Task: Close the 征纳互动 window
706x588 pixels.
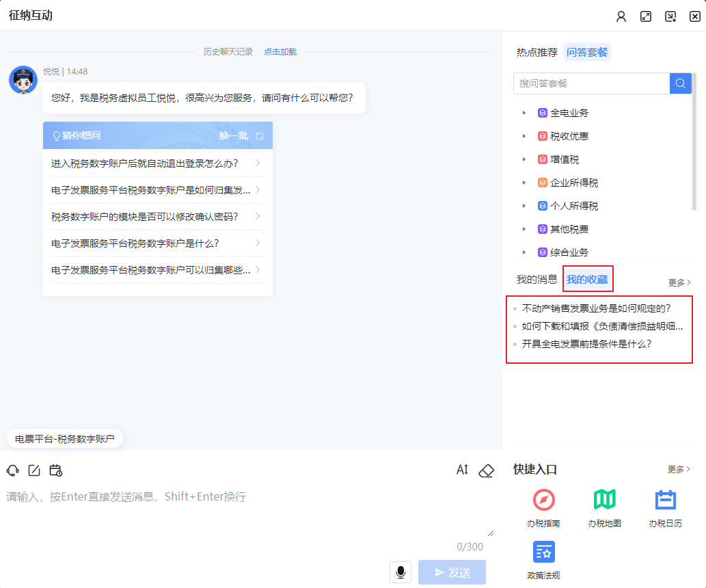Action: [695, 16]
